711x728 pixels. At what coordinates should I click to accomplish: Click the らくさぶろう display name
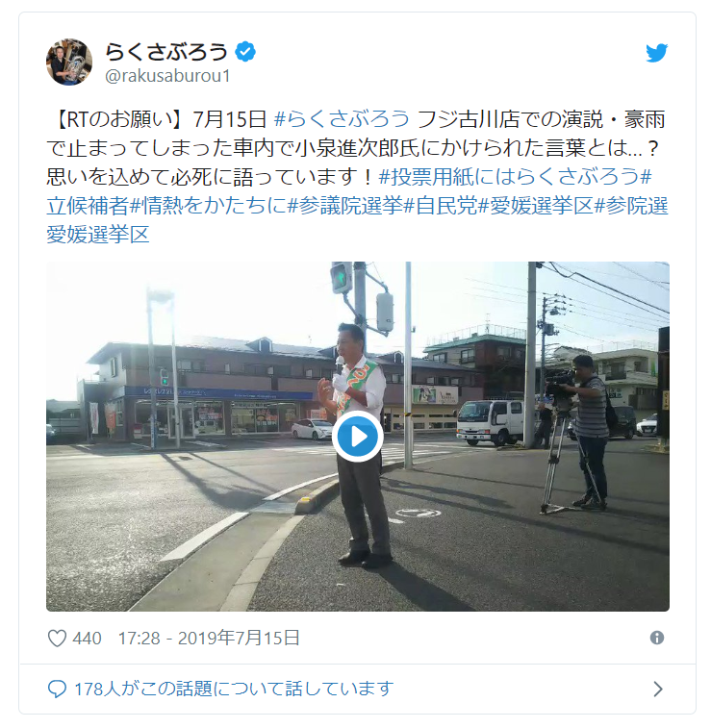(x=166, y=52)
